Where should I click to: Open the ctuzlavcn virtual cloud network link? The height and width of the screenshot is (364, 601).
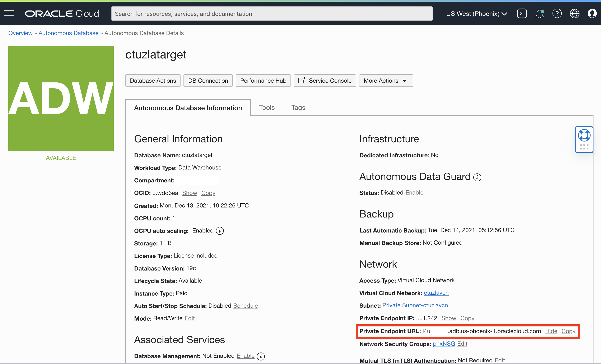[x=436, y=293]
